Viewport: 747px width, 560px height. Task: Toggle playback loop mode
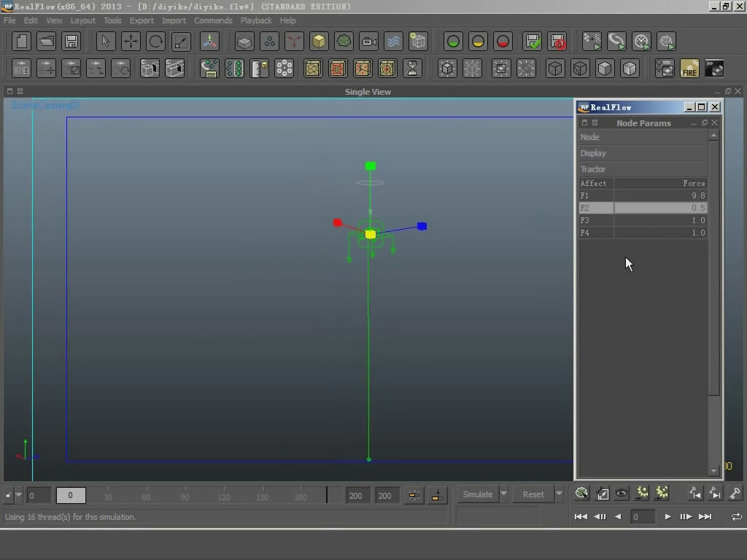point(737,517)
